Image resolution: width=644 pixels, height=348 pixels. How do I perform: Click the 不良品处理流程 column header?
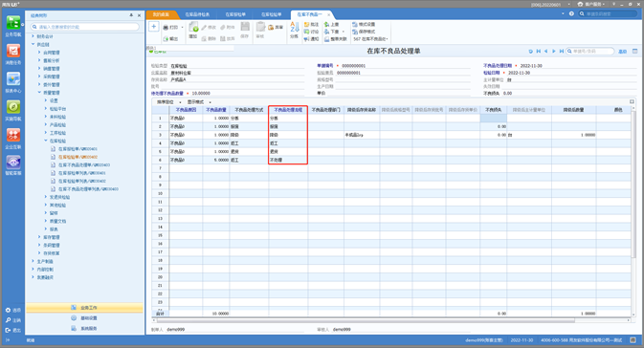(x=288, y=110)
